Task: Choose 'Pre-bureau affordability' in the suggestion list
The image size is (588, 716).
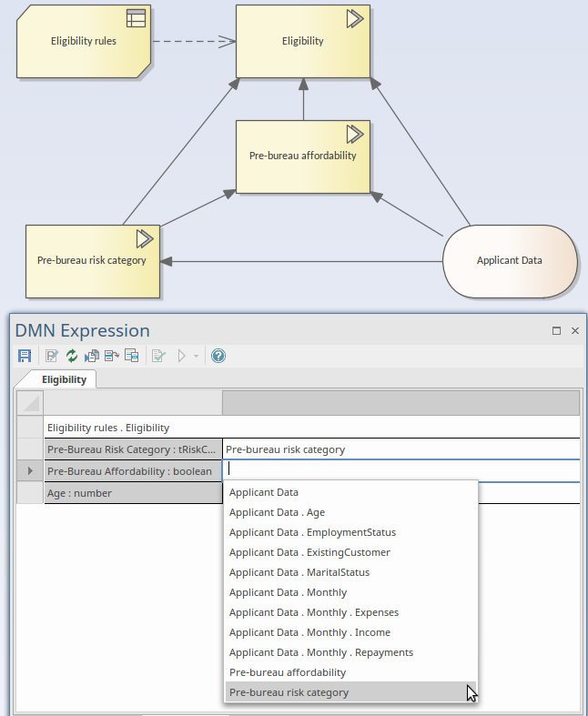Action: pos(288,672)
